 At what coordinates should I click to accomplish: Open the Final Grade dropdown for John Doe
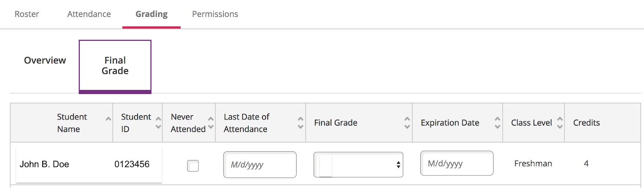pos(358,165)
